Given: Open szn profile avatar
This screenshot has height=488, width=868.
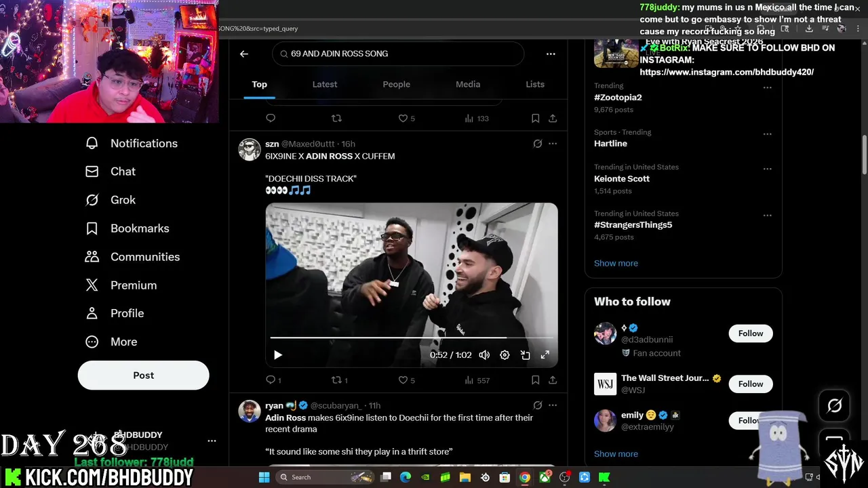Looking at the screenshot, I should coord(250,150).
